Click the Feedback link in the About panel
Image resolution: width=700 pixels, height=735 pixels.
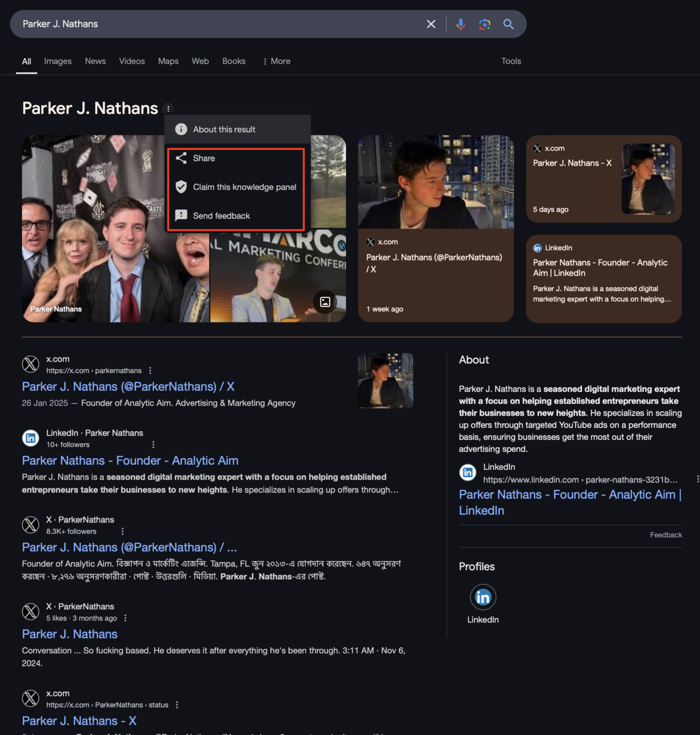point(665,534)
